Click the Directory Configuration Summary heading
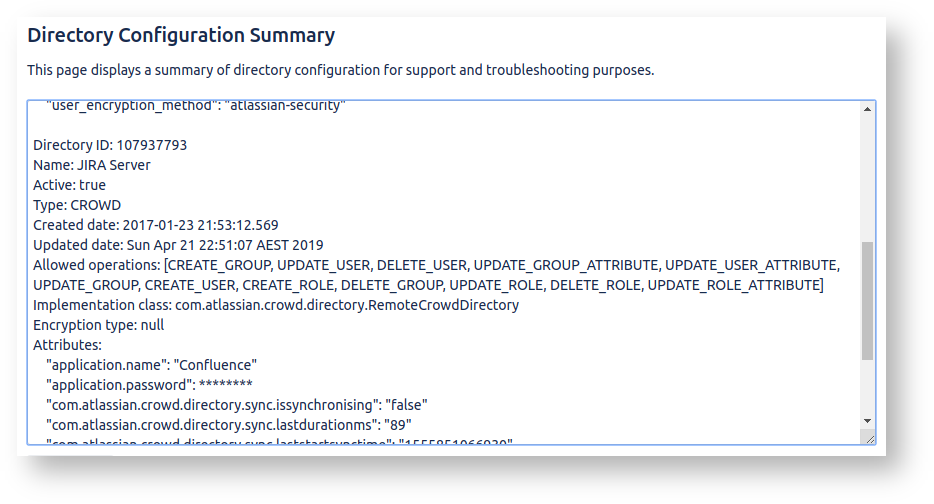 (x=181, y=36)
